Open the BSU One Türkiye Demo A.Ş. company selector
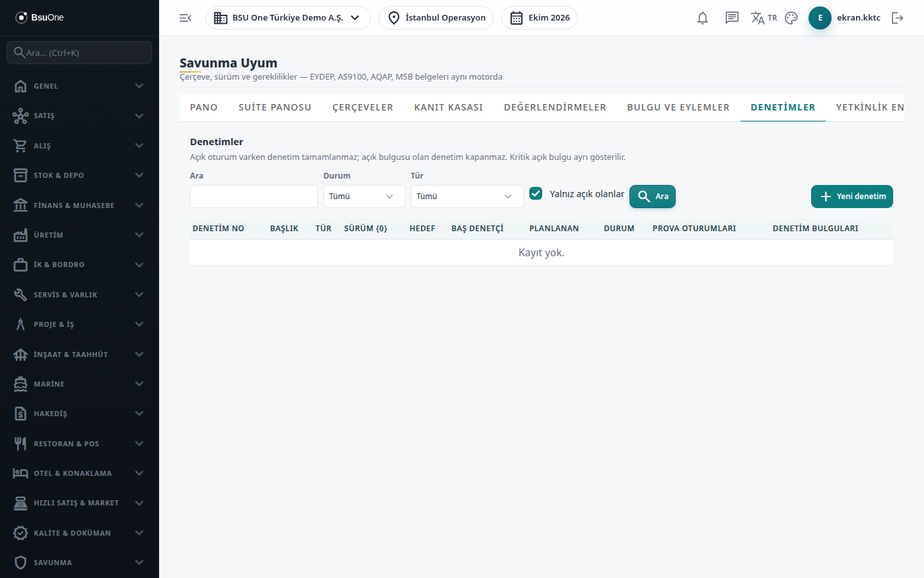This screenshot has width=924, height=578. pos(287,18)
